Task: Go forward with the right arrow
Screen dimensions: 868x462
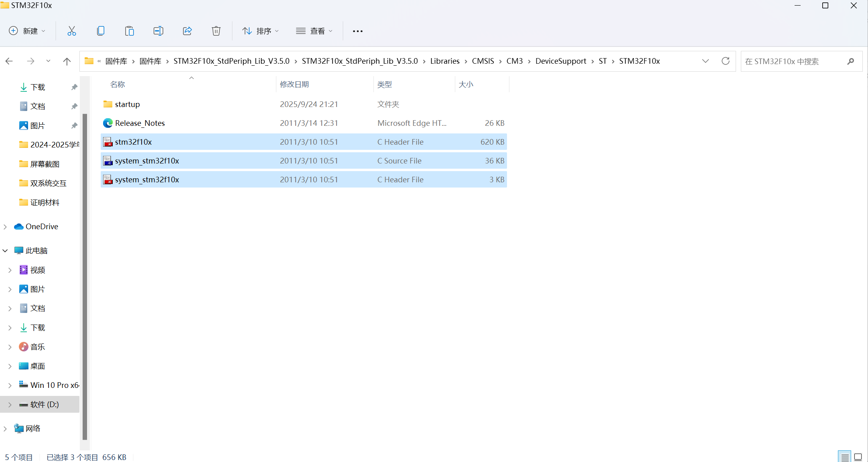Action: click(30, 61)
